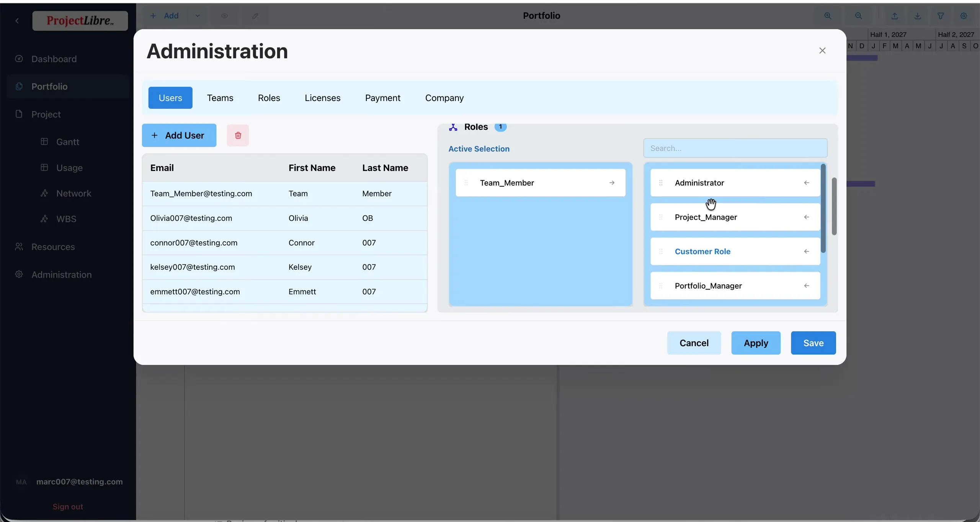Click the Roles hierarchy icon

tap(453, 127)
